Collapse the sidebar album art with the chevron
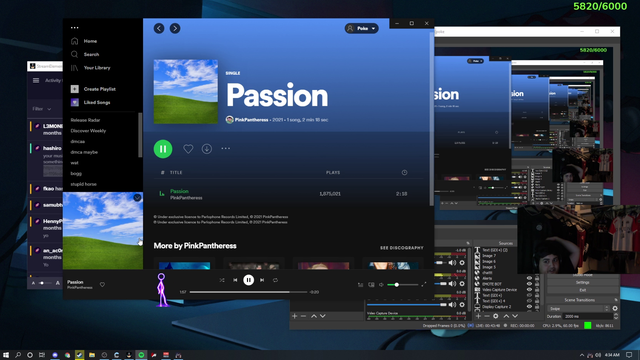The image size is (640, 360). [137, 198]
